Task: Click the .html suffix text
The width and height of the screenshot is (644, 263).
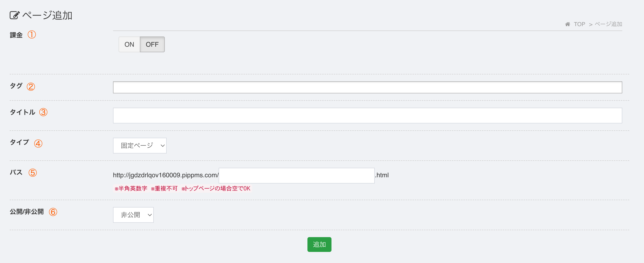Action: [382, 175]
